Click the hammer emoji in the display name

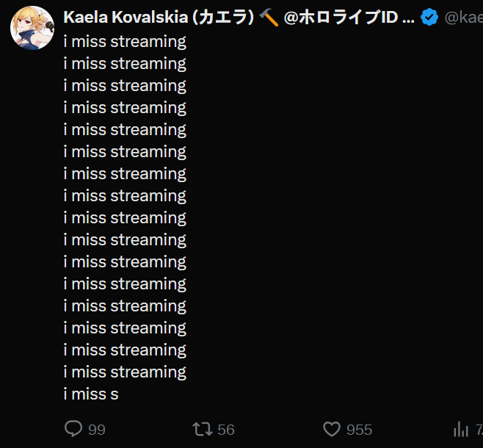269,17
